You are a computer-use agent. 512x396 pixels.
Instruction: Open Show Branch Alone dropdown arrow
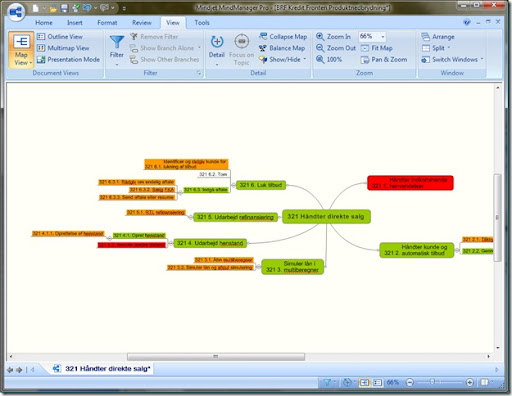199,48
